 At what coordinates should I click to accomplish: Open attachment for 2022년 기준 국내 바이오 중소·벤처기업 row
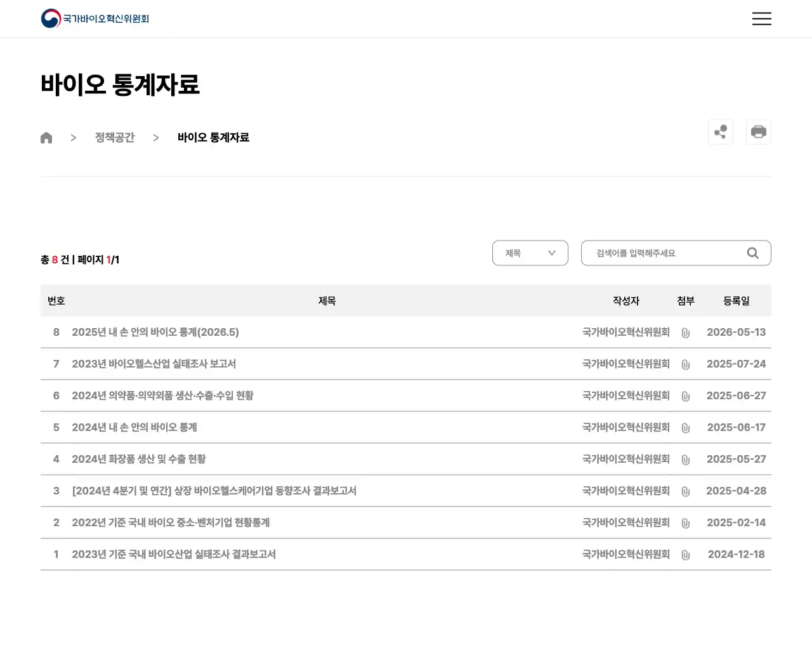click(x=686, y=523)
